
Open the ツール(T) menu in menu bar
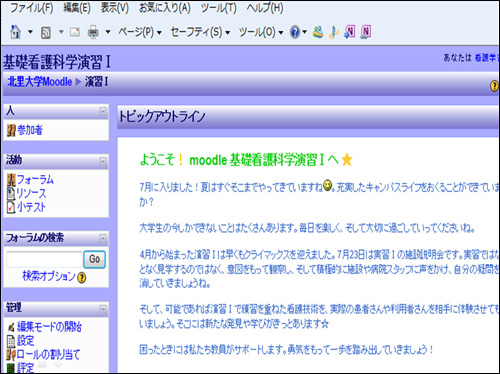(218, 8)
